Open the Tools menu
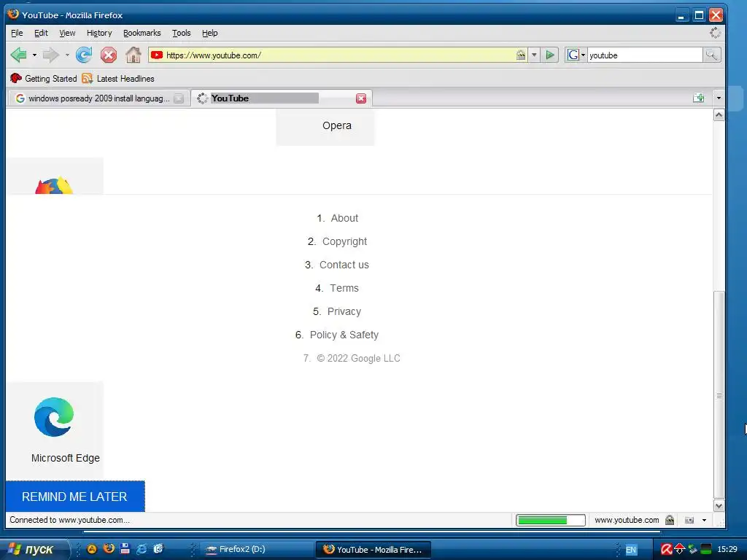 181,33
